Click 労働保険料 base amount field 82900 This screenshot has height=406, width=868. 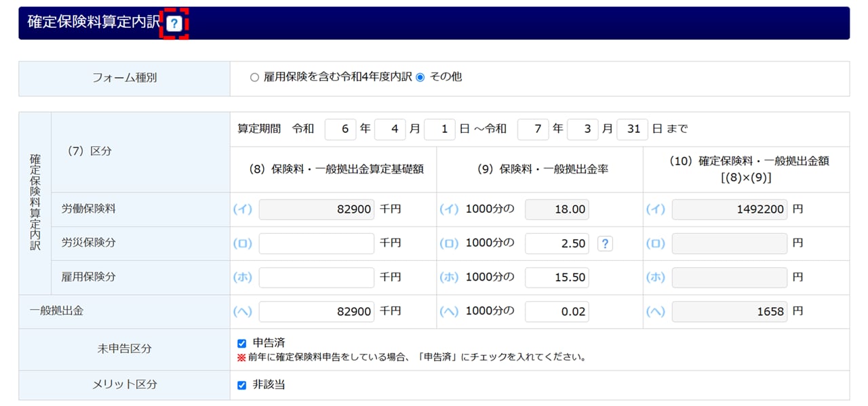pos(317,209)
